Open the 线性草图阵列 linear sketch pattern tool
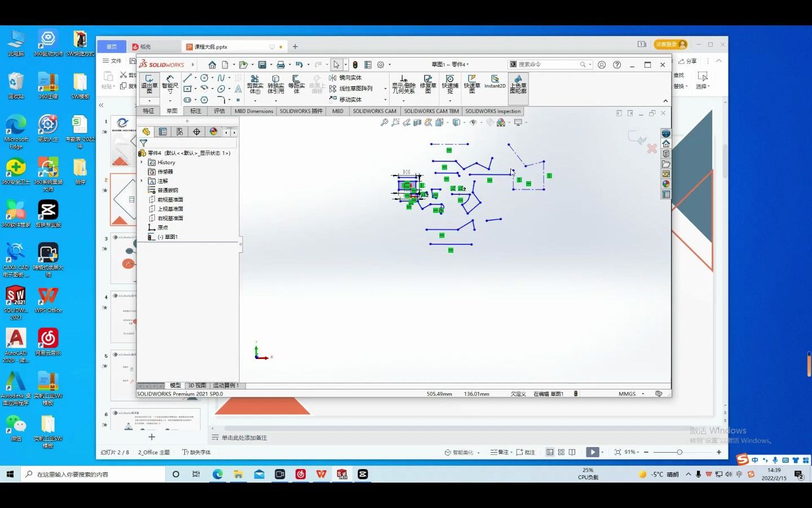Viewport: 812px width, 508px height. click(x=356, y=89)
